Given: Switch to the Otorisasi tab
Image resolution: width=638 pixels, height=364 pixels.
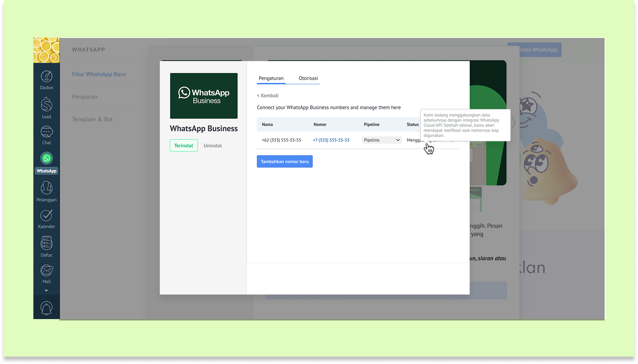Looking at the screenshot, I should pyautogui.click(x=308, y=78).
